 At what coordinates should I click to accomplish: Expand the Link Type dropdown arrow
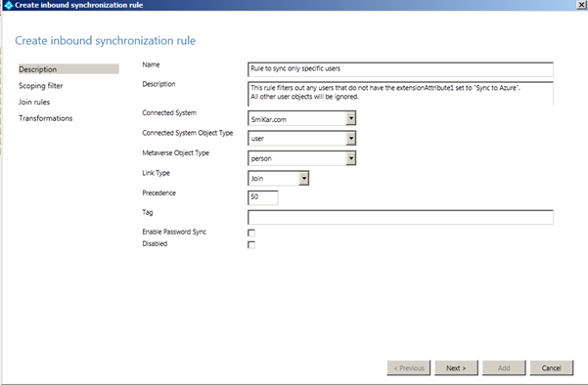[x=303, y=178]
